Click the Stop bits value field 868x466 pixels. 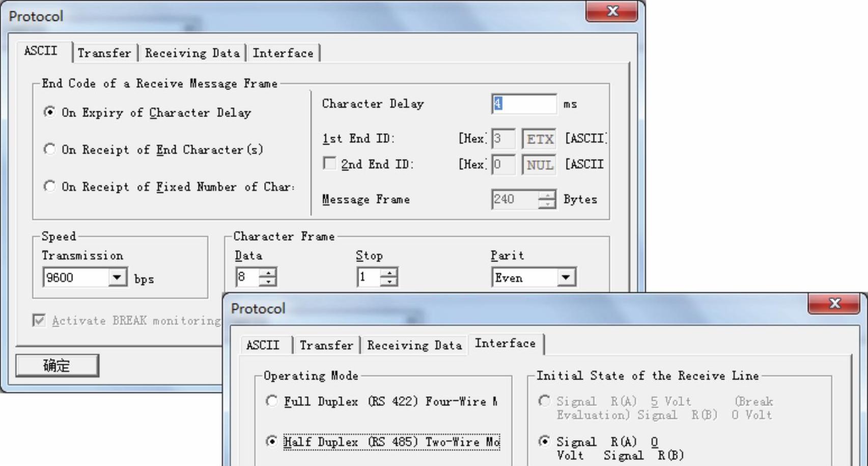point(369,277)
